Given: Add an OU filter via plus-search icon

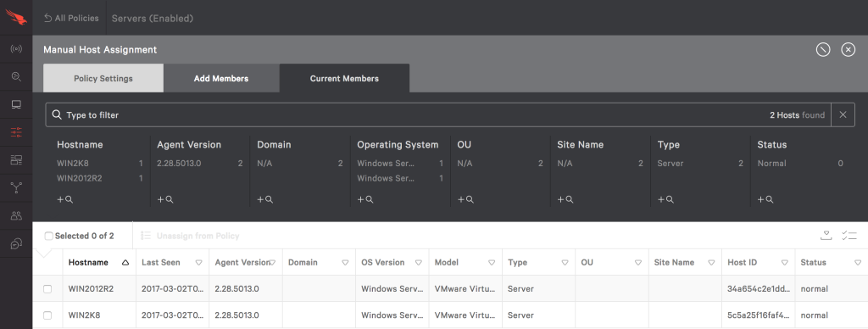Looking at the screenshot, I should pyautogui.click(x=465, y=199).
